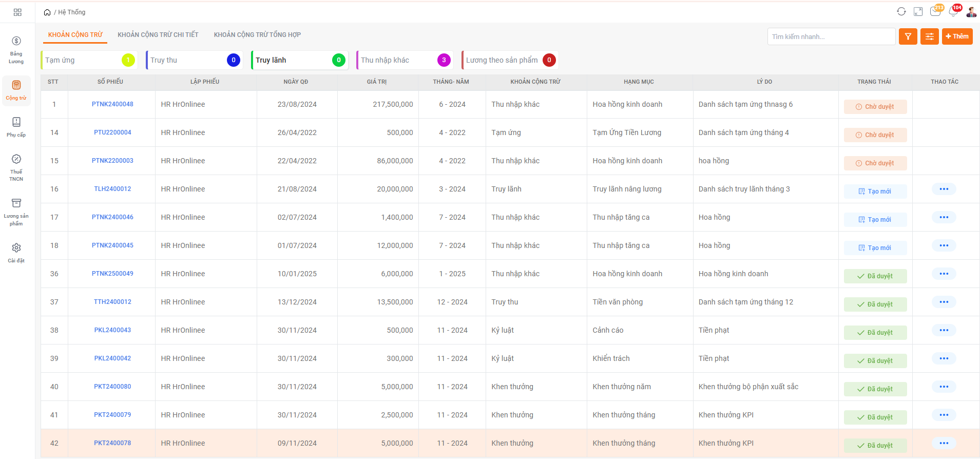Filter by Lương theo sản phẩm card
Screen dimensions: 980x459
pos(510,60)
